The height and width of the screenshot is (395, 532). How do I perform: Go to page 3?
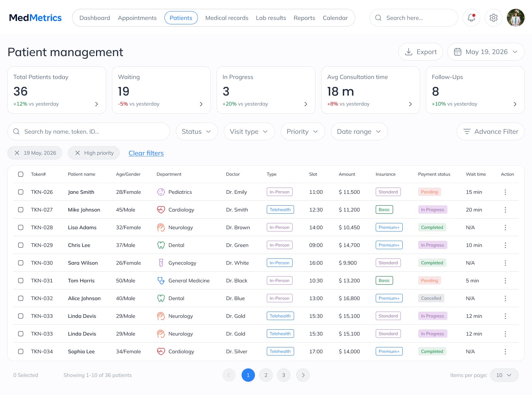[x=284, y=375]
